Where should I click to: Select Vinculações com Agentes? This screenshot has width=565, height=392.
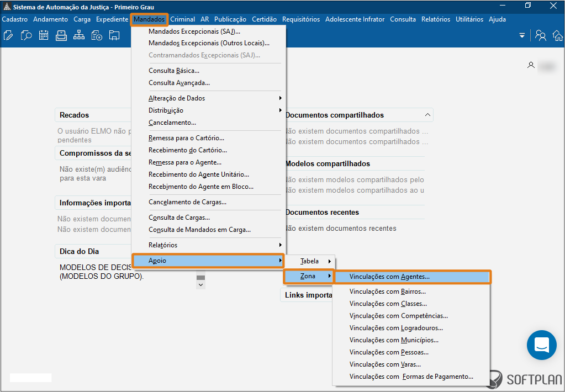click(x=412, y=277)
